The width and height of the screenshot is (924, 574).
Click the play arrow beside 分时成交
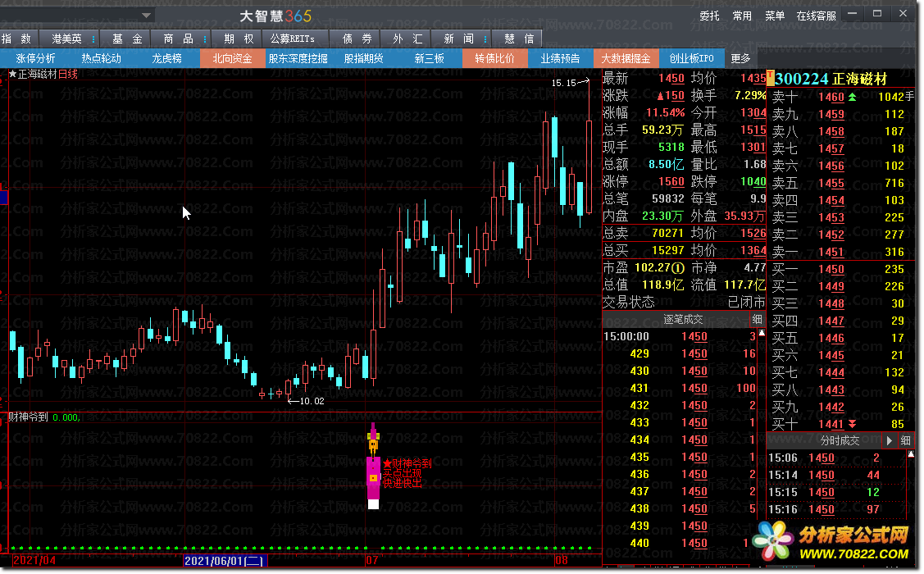[890, 440]
